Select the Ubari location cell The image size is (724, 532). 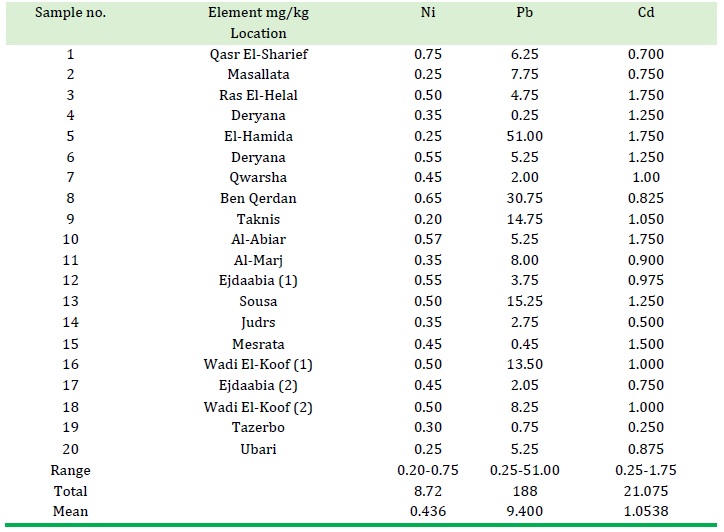coord(258,449)
